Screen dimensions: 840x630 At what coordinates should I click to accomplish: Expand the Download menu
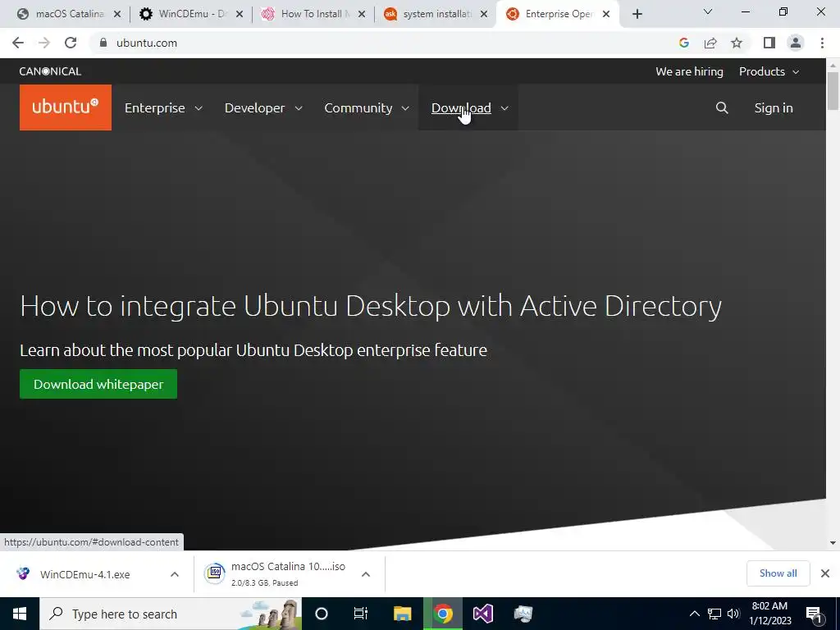pos(468,107)
